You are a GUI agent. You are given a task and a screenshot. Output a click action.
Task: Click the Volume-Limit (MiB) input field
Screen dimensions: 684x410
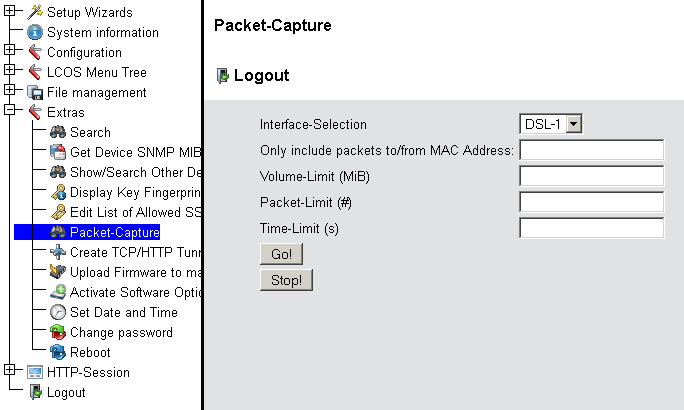pyautogui.click(x=592, y=176)
